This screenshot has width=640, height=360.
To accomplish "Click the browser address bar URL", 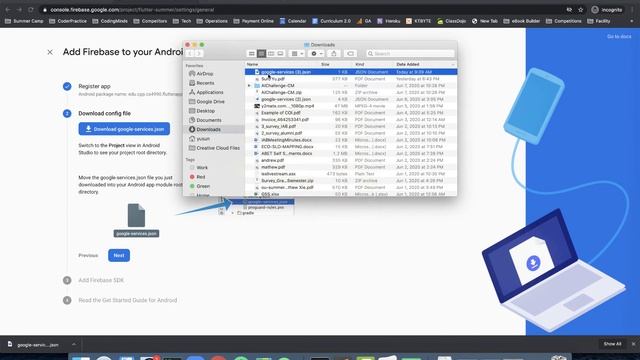I will (x=132, y=9).
